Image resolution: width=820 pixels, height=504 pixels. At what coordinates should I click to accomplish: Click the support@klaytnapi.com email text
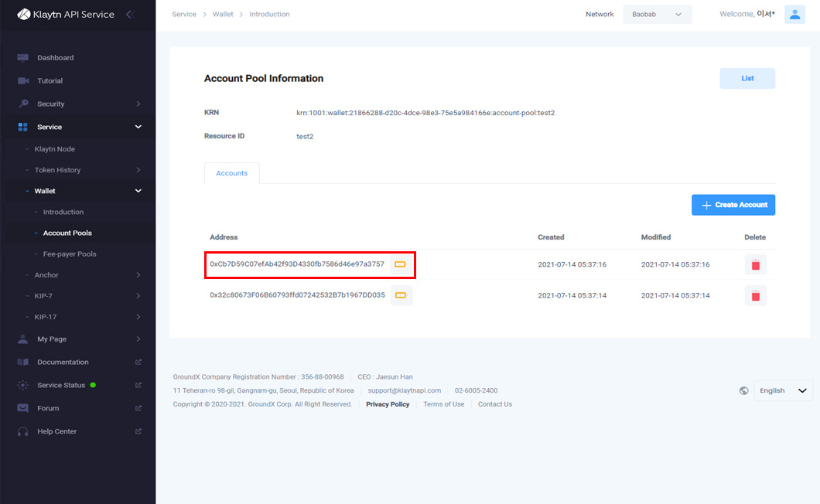(x=405, y=390)
